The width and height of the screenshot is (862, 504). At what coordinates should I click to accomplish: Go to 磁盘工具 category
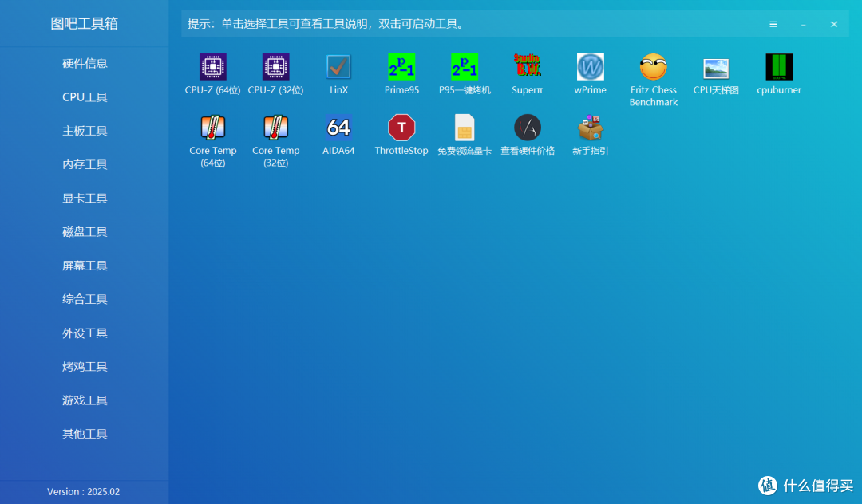85,232
